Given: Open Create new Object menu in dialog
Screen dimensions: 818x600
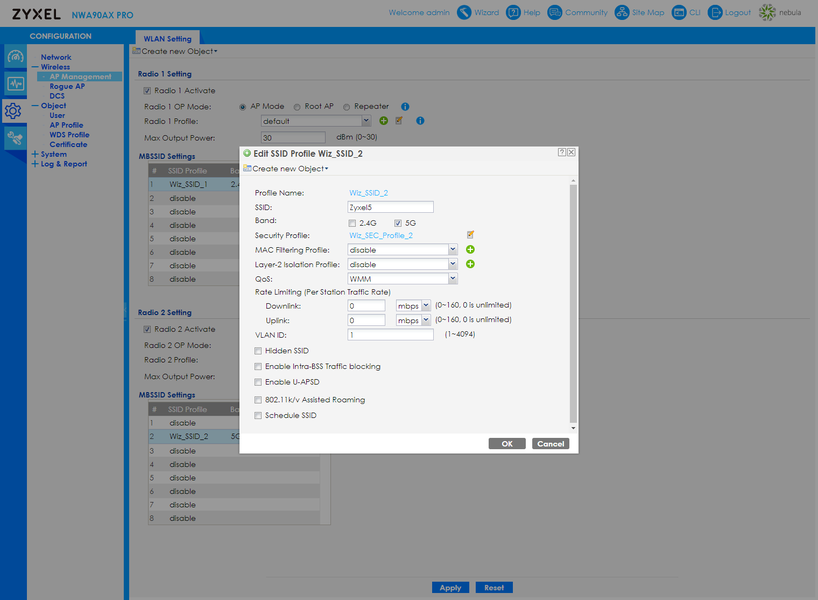Looking at the screenshot, I should 286,169.
